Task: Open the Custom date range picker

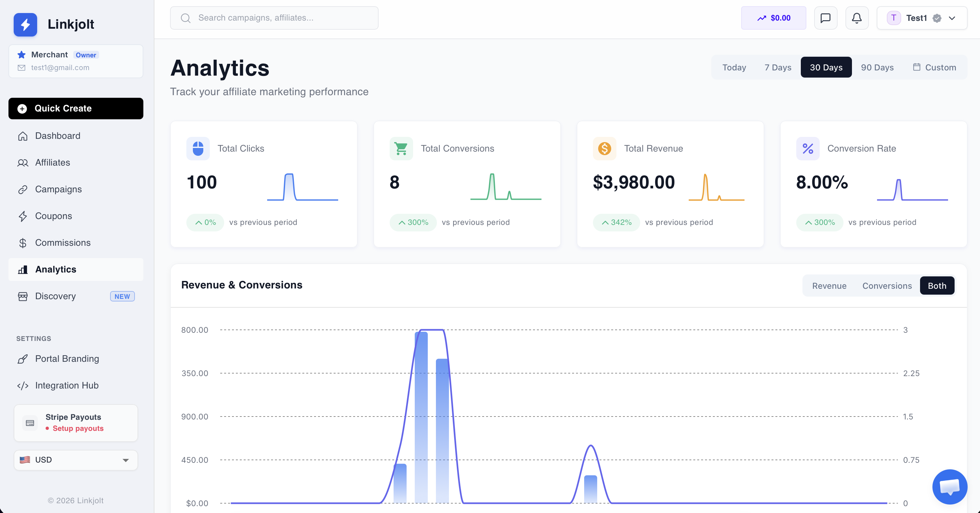Action: point(934,67)
